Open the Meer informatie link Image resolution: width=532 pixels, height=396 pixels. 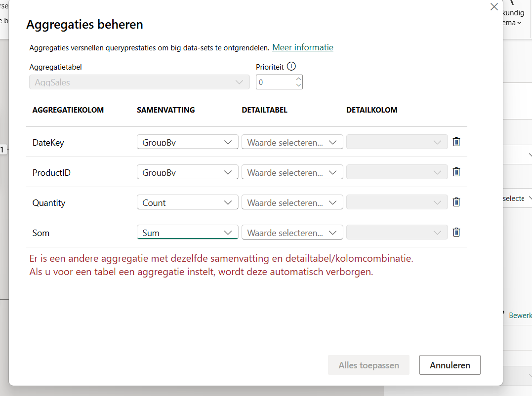[303, 47]
